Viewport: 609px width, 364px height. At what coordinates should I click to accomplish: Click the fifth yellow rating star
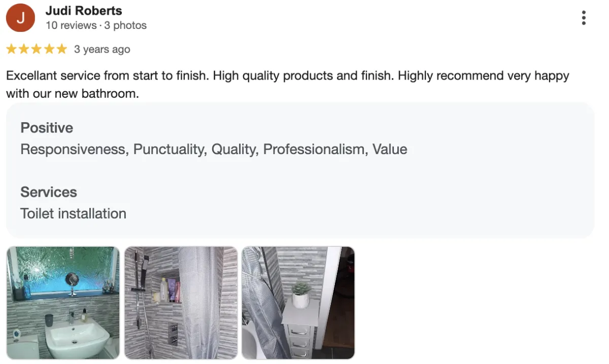pos(62,49)
